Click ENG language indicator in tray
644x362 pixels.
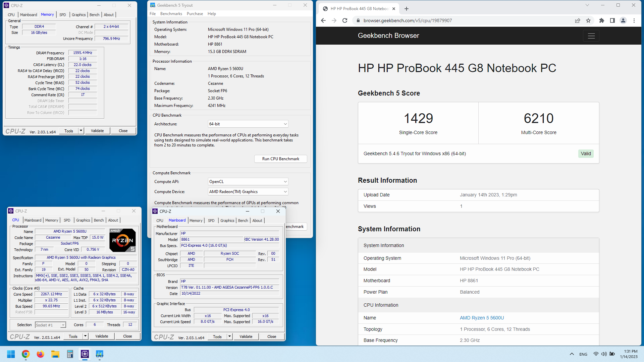pyautogui.click(x=583, y=354)
